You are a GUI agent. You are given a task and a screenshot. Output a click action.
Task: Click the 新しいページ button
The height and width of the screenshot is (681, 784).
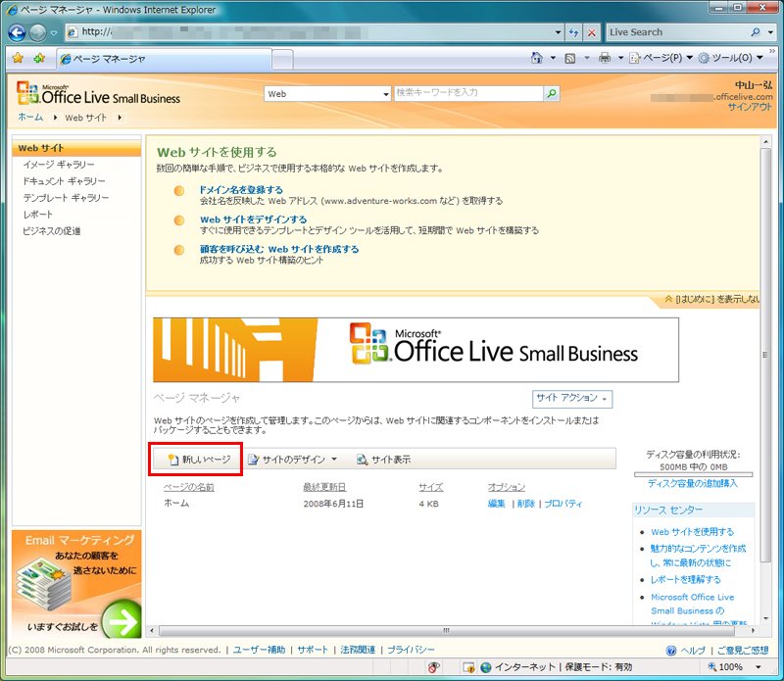tap(200, 460)
